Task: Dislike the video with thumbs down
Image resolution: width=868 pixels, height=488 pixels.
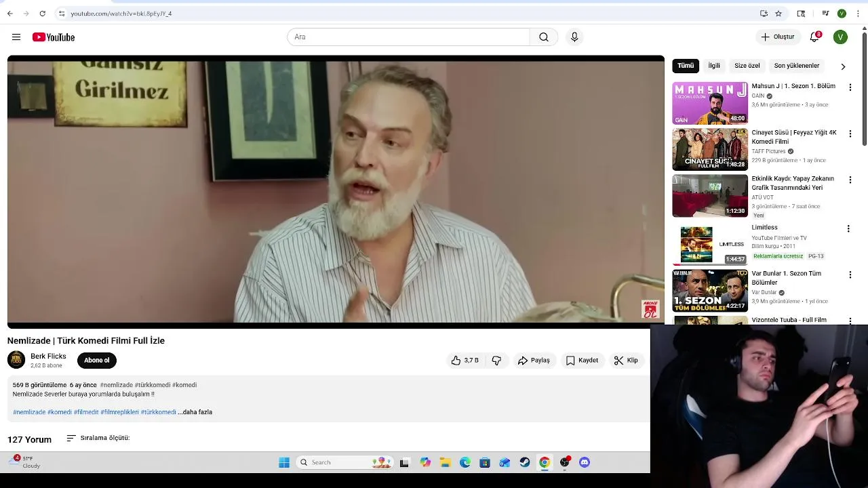Action: (x=496, y=361)
